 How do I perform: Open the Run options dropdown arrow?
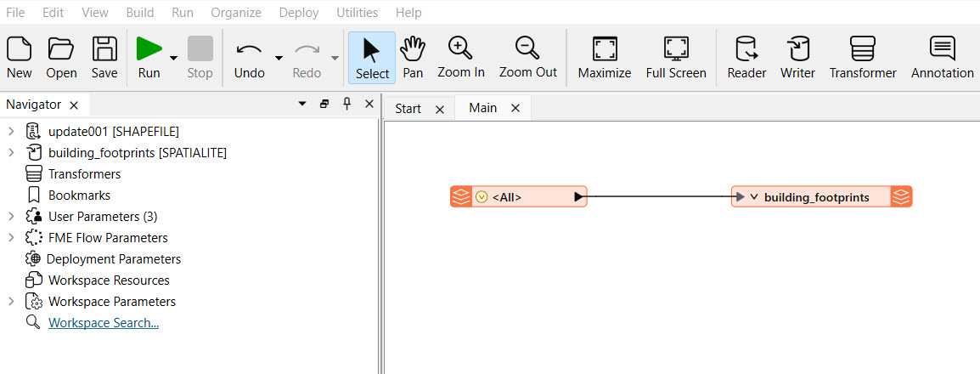click(x=173, y=58)
